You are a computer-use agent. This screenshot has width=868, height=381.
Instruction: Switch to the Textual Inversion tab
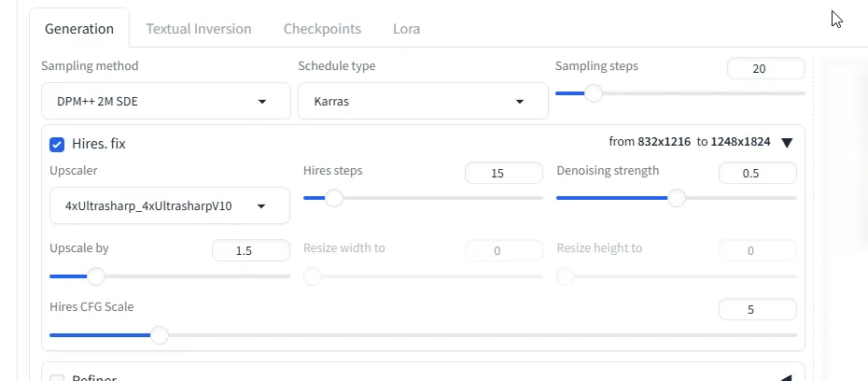click(x=198, y=29)
